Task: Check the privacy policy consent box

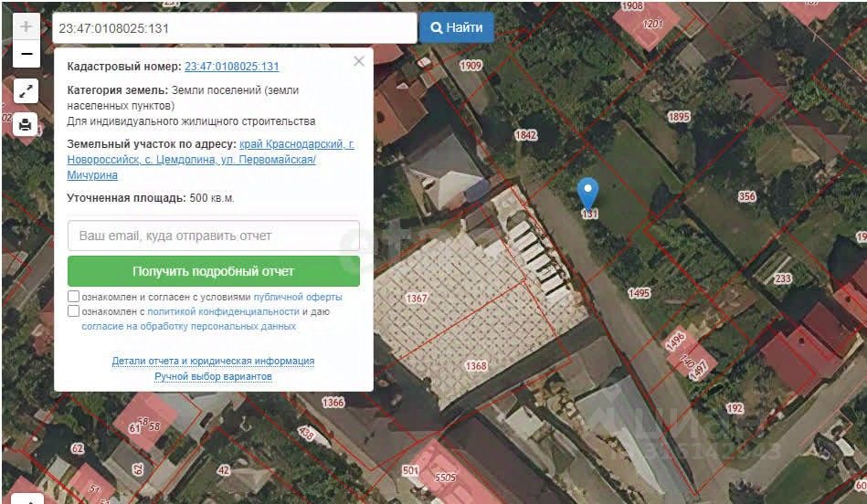Action: [x=73, y=311]
